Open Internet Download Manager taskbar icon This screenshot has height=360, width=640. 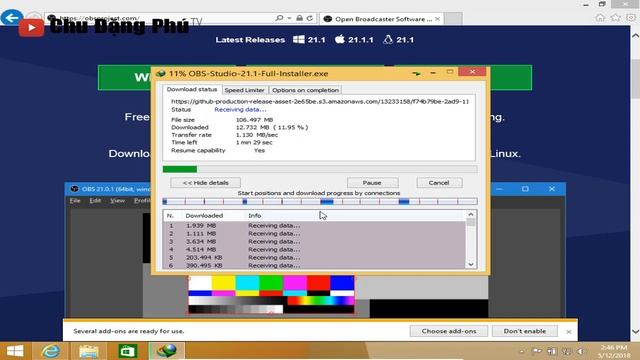point(166,351)
